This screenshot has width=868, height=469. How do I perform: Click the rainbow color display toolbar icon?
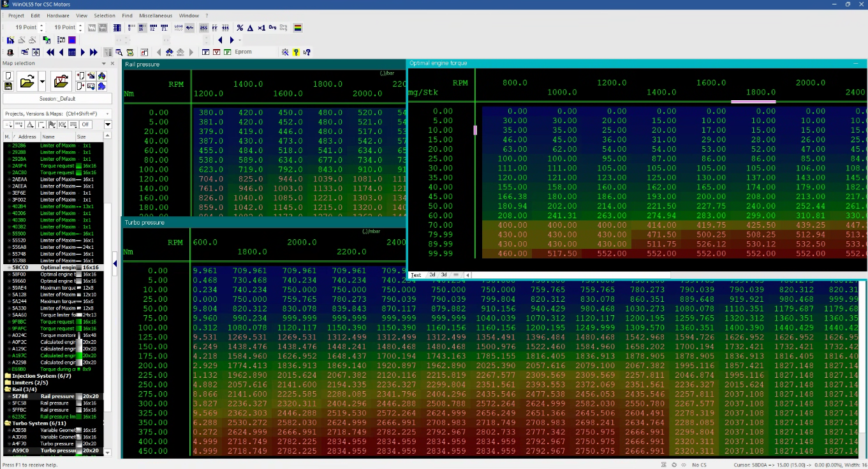298,28
